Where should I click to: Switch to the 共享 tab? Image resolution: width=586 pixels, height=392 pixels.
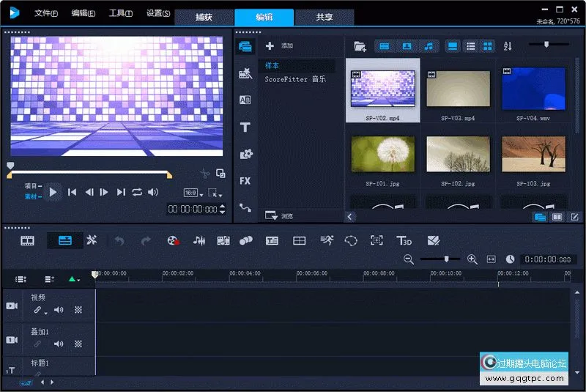pyautogui.click(x=324, y=18)
